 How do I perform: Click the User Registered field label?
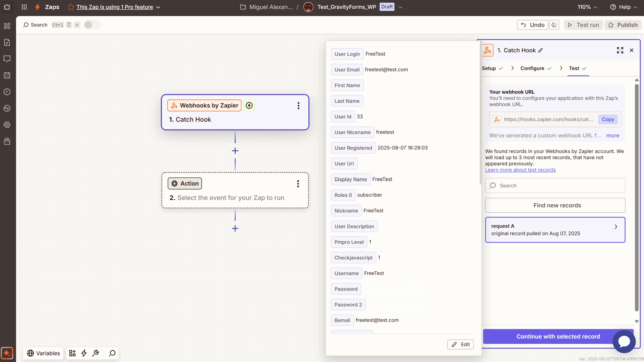[353, 148]
